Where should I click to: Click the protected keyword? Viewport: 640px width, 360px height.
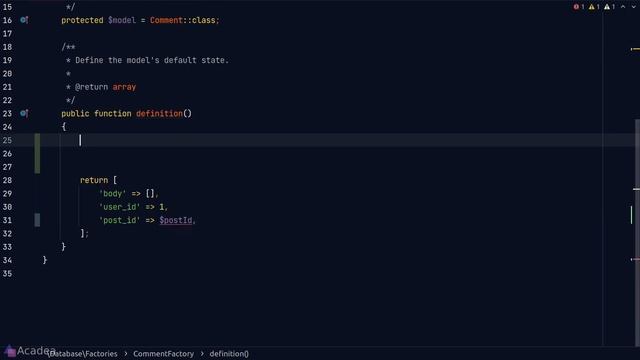pyautogui.click(x=82, y=20)
